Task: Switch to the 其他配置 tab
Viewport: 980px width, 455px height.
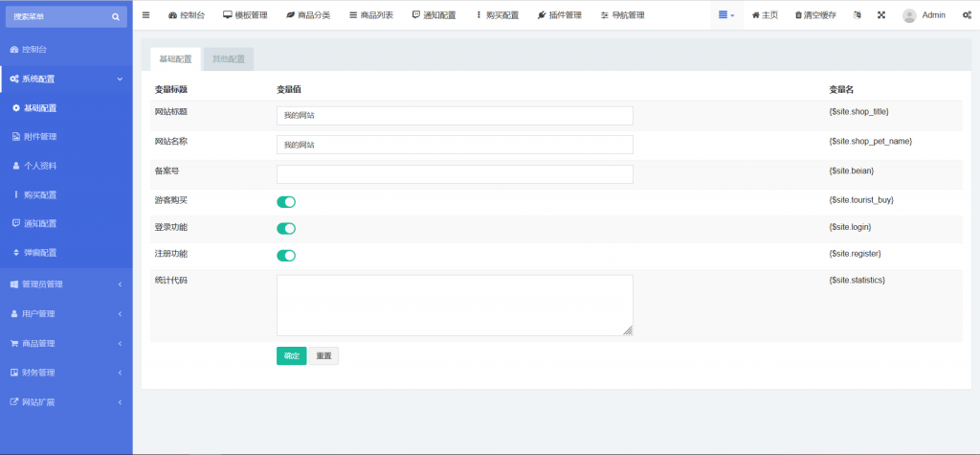Action: click(x=229, y=59)
